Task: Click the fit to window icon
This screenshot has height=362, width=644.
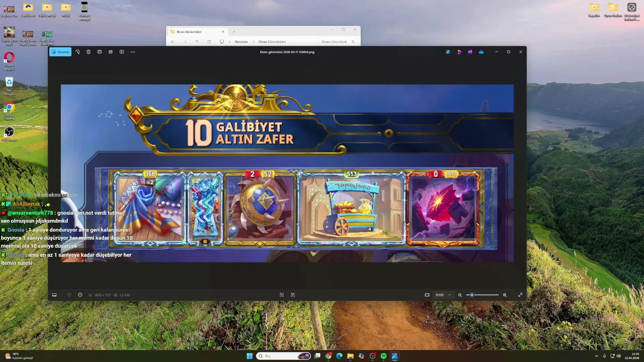Action: pyautogui.click(x=427, y=295)
